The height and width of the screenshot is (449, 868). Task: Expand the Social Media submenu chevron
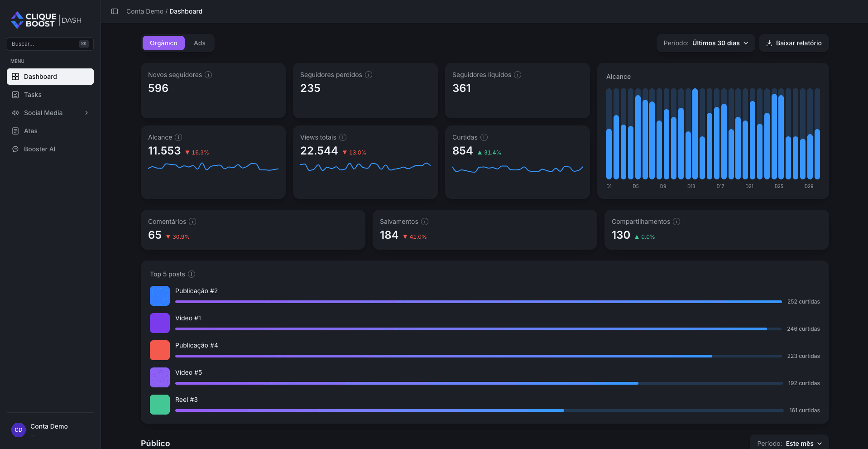point(86,113)
